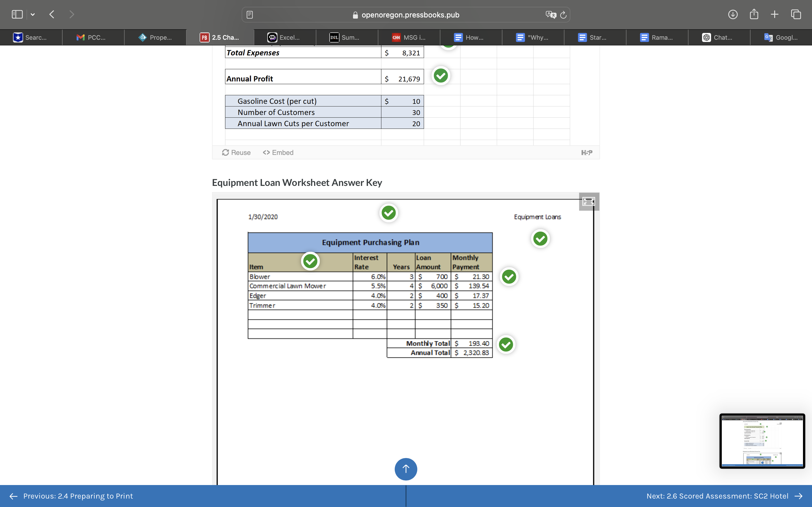Switch to the ChatGPT tab
Viewport: 812px width, 507px height.
pyautogui.click(x=719, y=37)
